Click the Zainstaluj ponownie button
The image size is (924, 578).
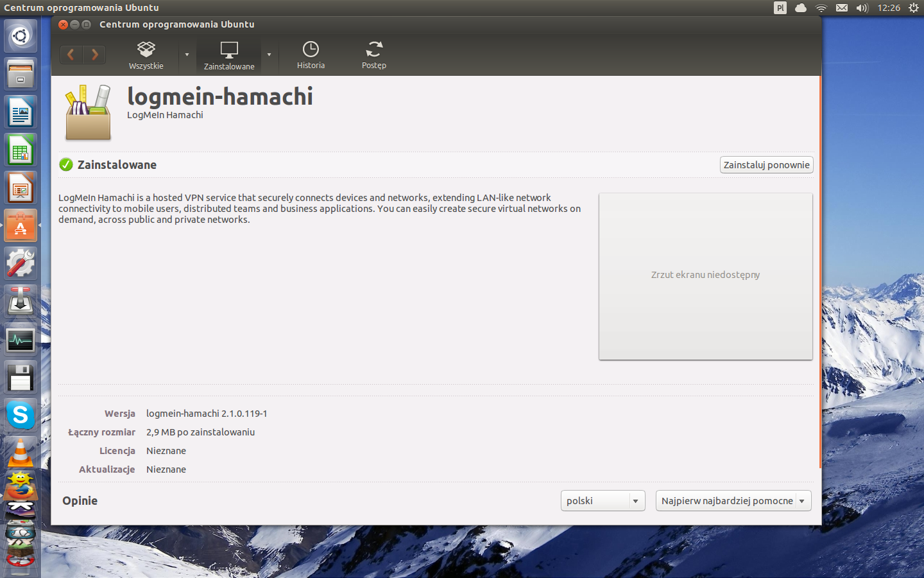point(766,164)
